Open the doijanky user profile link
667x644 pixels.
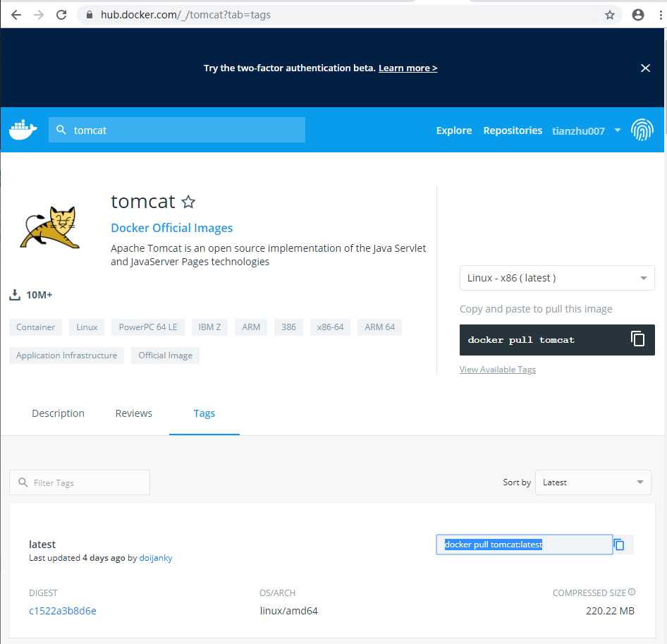click(x=156, y=558)
